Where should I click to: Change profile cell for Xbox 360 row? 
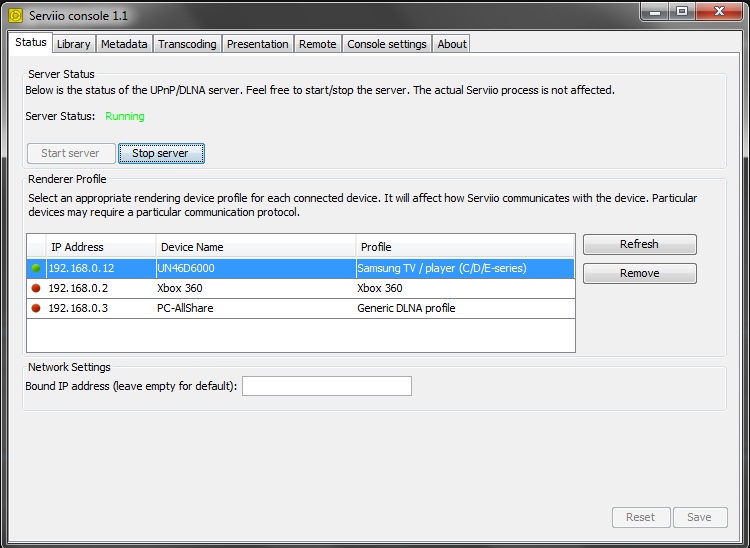[464, 288]
